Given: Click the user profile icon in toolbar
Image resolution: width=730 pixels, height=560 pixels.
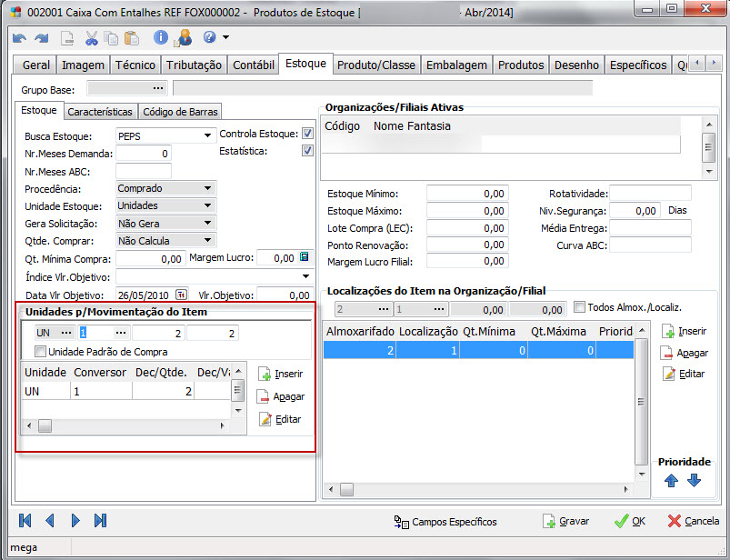Looking at the screenshot, I should (x=183, y=38).
